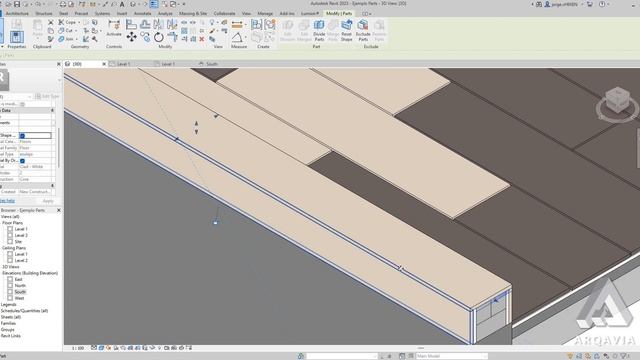The width and height of the screenshot is (640, 360).
Task: Select the Mirror - Pick Axis tool
Action: coord(158,24)
